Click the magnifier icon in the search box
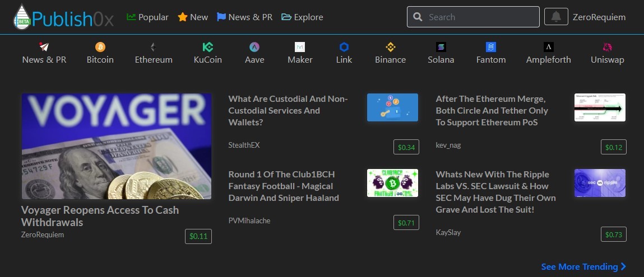 (x=418, y=17)
